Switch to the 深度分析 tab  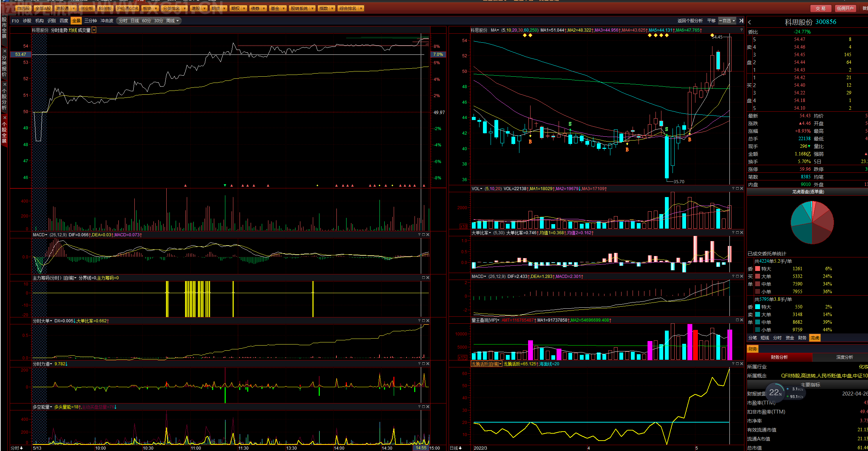coord(844,357)
